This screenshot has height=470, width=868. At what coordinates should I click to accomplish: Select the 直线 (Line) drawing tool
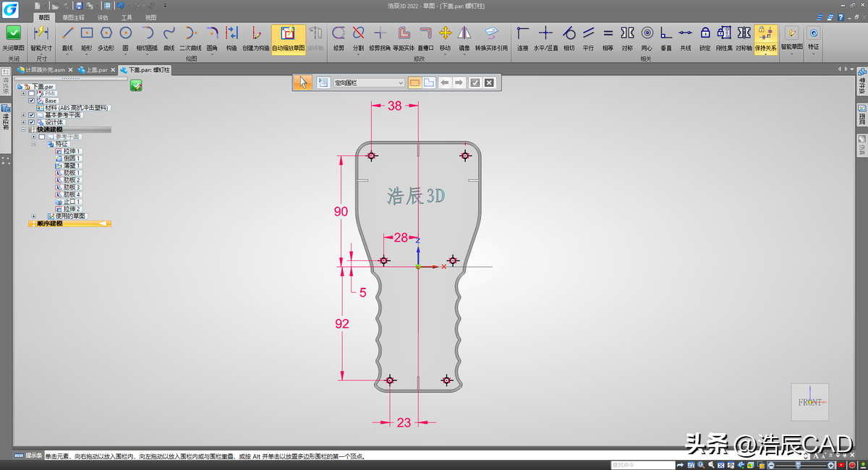click(67, 33)
